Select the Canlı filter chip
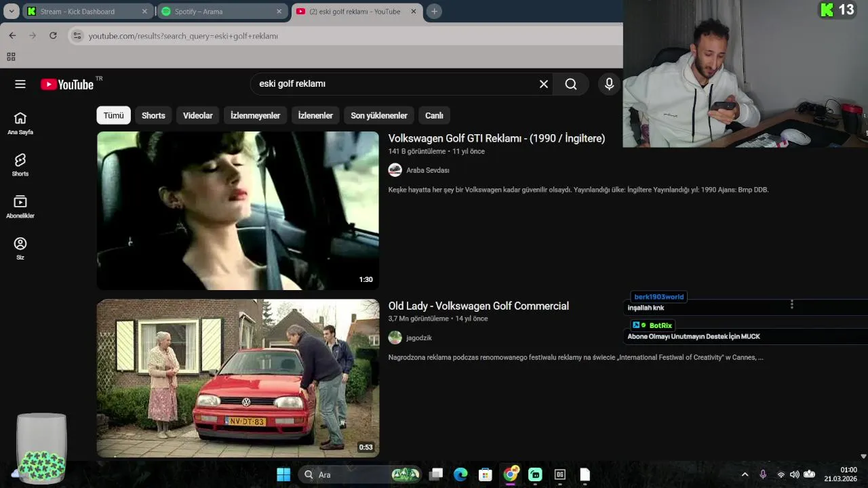 [434, 115]
